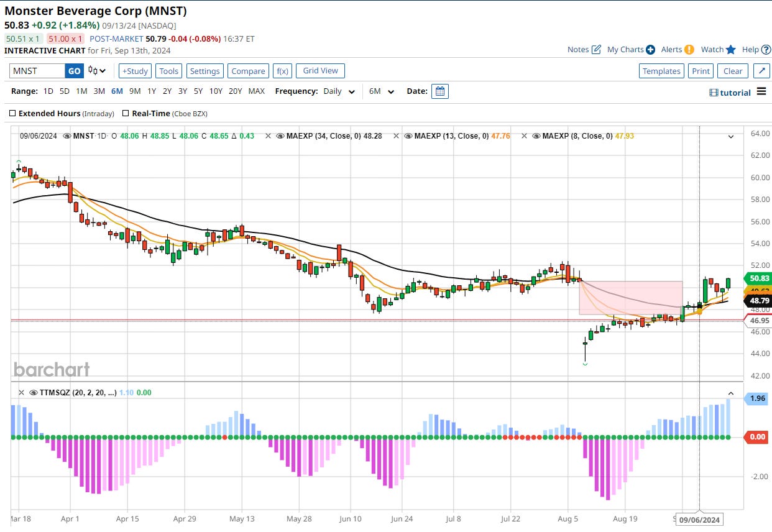Select the 20Y range
Viewport: 772px width, 532px height.
click(236, 91)
